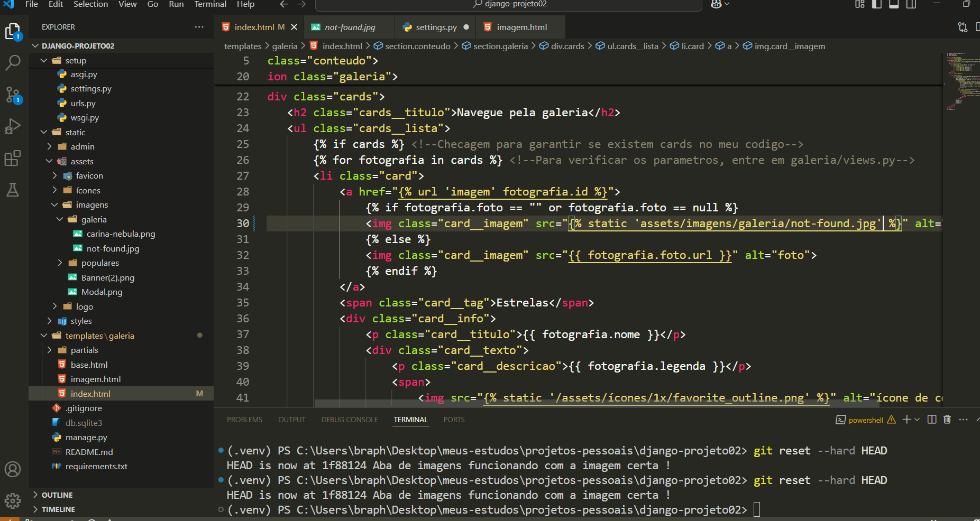Open the File menu
This screenshot has height=521, width=980.
pos(32,4)
